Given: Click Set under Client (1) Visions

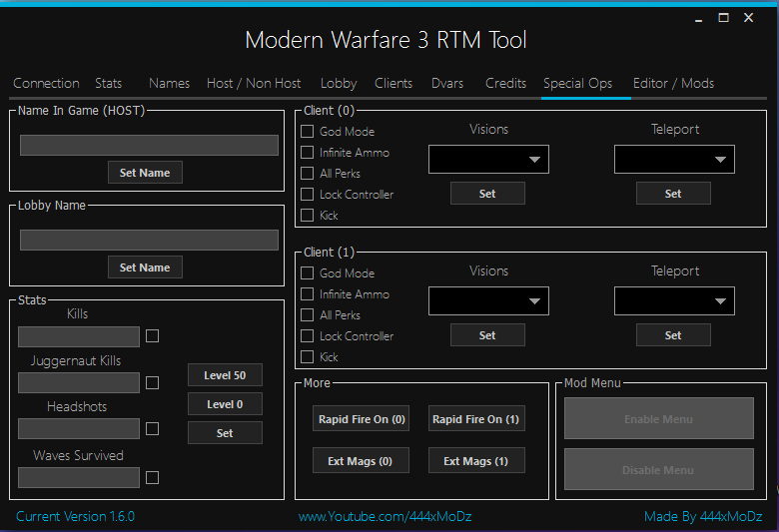Looking at the screenshot, I should (x=487, y=334).
